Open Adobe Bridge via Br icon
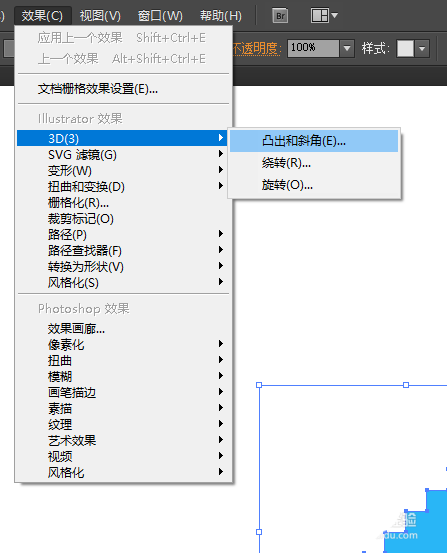Screen dimensions: 447x553 pyautogui.click(x=280, y=16)
